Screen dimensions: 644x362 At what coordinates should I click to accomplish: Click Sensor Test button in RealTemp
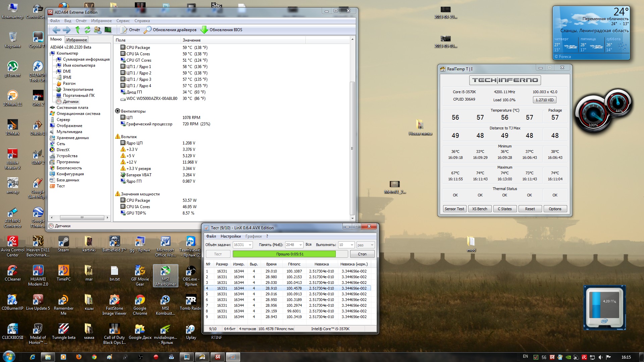(454, 209)
